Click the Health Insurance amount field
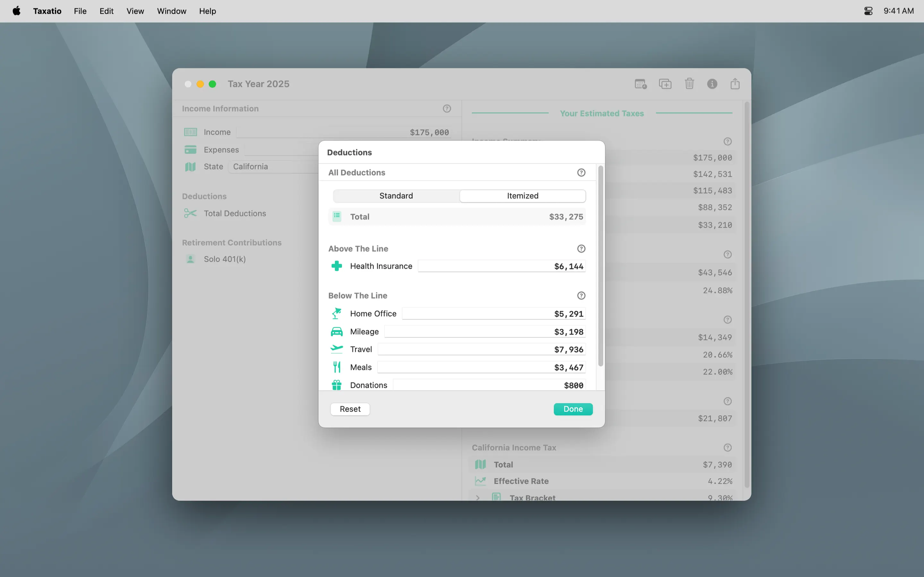This screenshot has height=577, width=924. coord(501,266)
